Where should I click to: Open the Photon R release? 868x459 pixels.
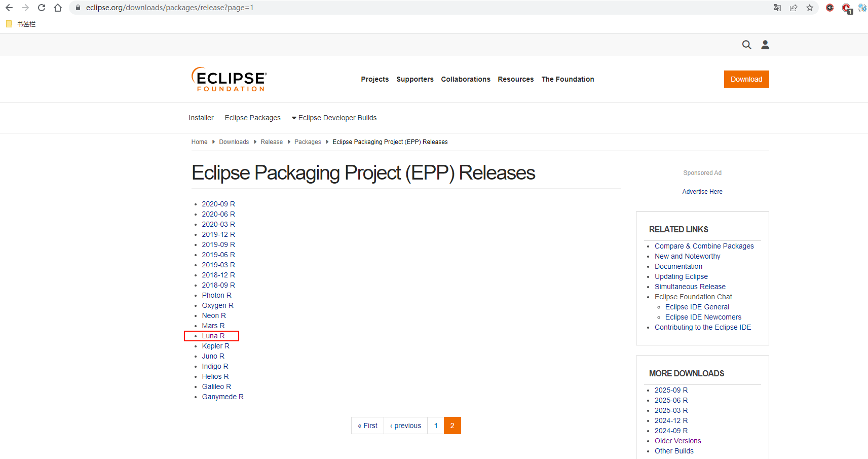[x=216, y=295]
